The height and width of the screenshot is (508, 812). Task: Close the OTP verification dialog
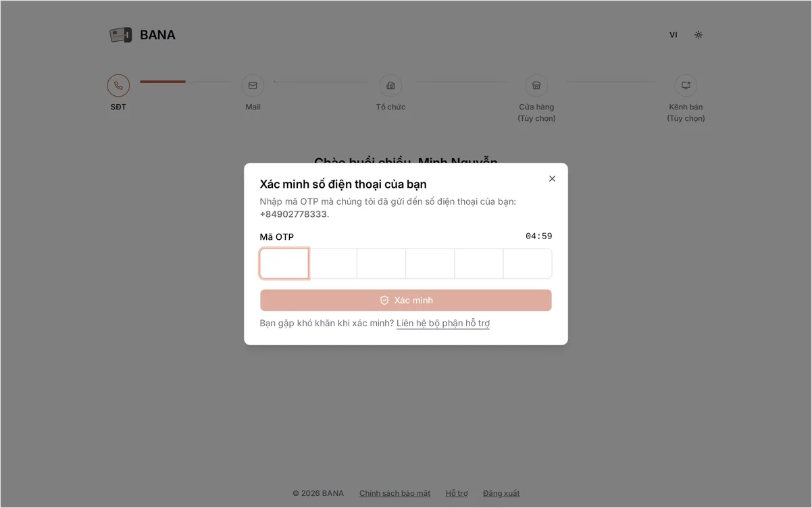click(552, 179)
